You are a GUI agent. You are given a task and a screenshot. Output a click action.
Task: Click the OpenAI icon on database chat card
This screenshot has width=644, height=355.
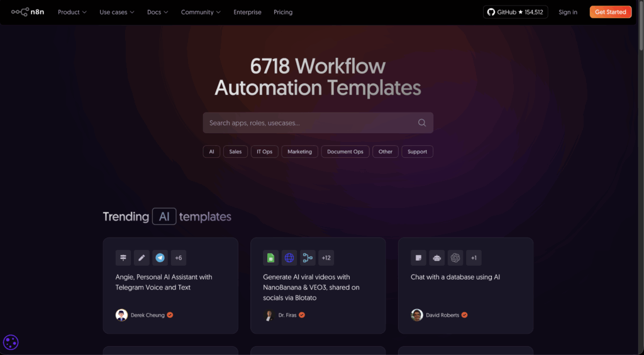click(x=455, y=258)
